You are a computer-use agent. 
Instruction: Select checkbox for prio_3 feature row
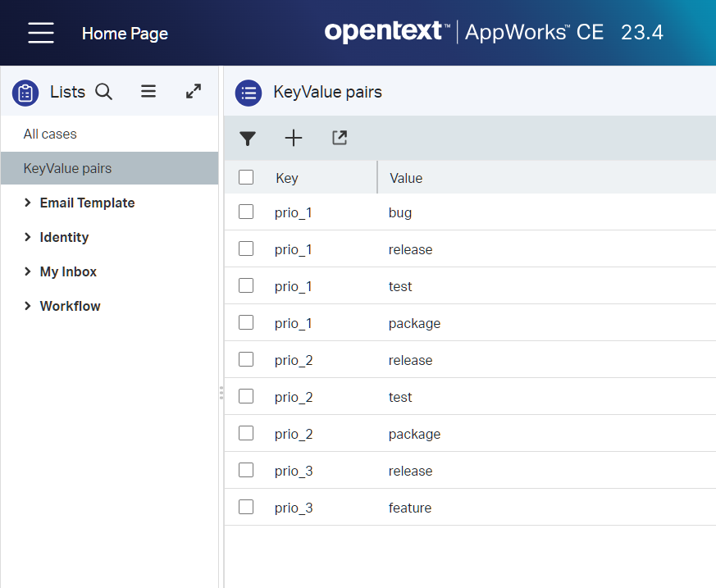246,508
